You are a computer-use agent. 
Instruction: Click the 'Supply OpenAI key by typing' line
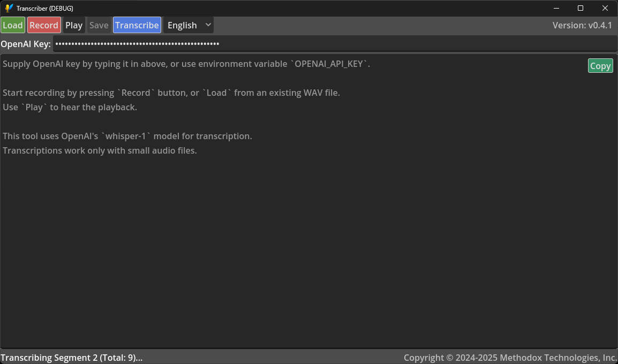[186, 64]
